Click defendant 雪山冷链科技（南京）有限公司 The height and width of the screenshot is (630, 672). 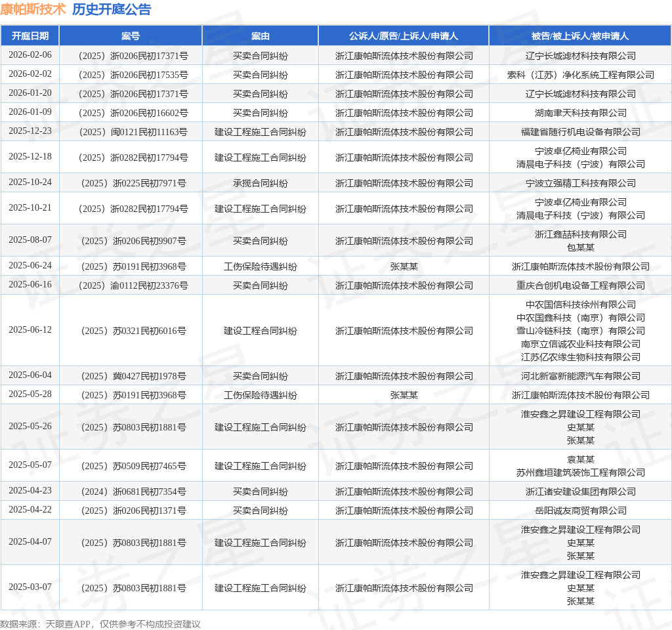point(580,331)
